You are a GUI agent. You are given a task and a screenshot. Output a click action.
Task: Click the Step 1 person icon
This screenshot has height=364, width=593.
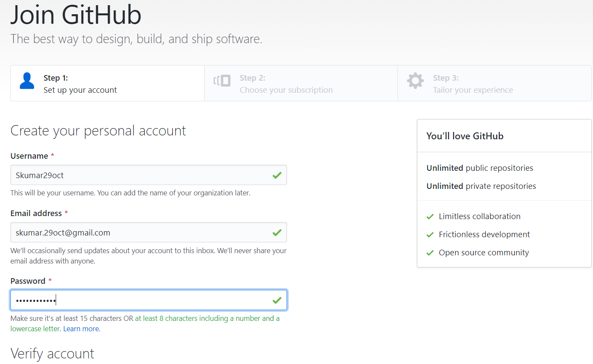(x=27, y=81)
